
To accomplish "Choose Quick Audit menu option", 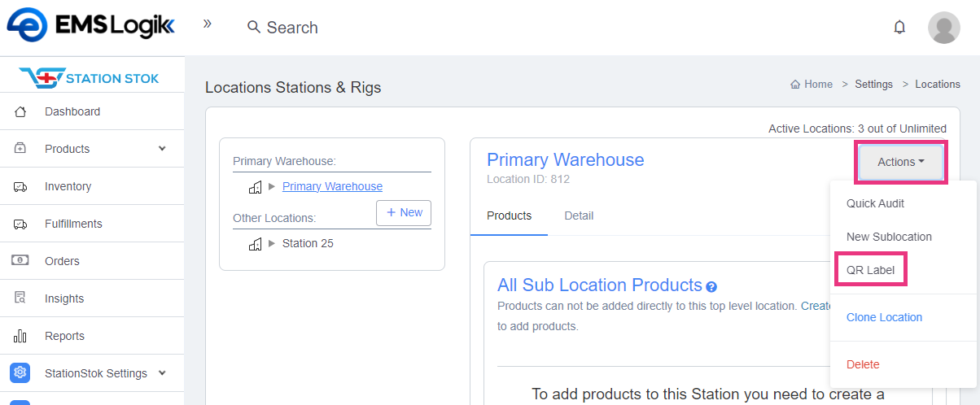I will coord(875,203).
